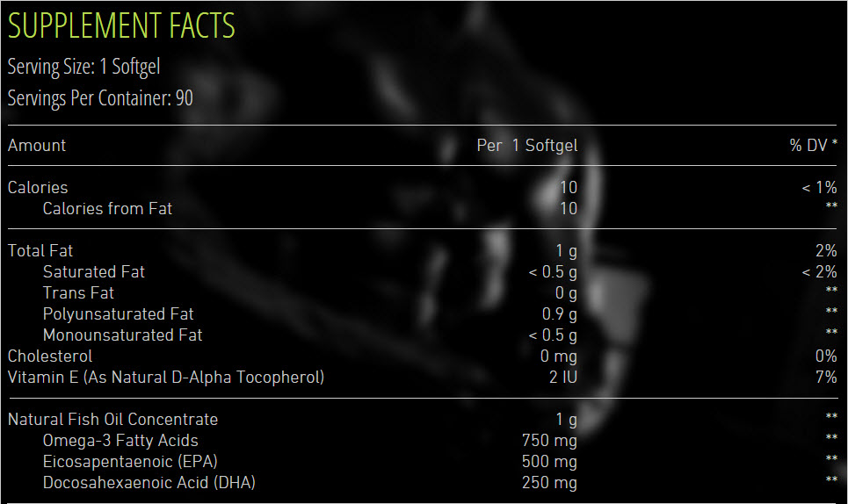The height and width of the screenshot is (504, 848).
Task: Click the Cholesterol row label
Action: click(x=50, y=356)
